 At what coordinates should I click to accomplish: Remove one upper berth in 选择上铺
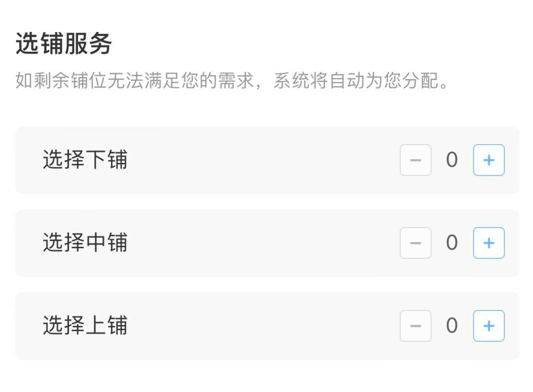coord(416,326)
